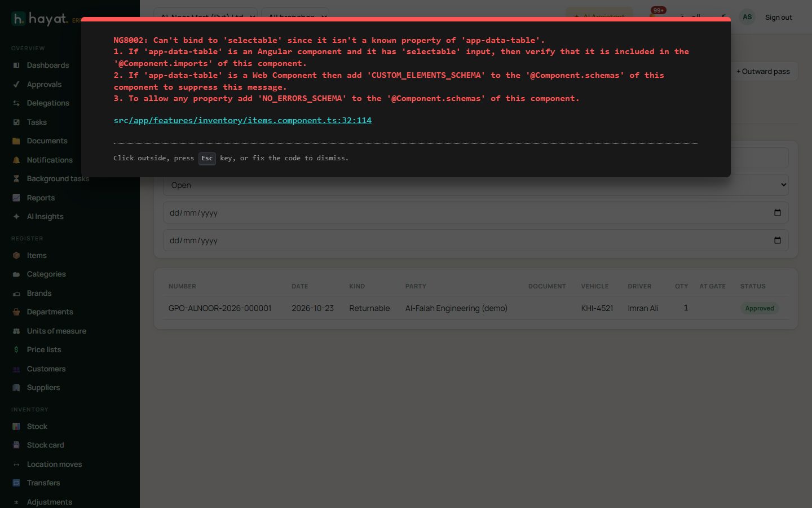This screenshot has height=508, width=812.
Task: Open the AS user avatar
Action: (747, 17)
